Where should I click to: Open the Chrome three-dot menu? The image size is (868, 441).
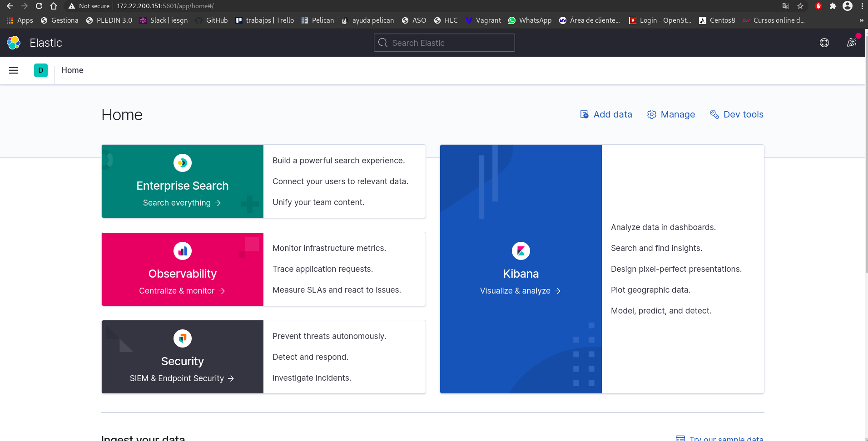863,6
